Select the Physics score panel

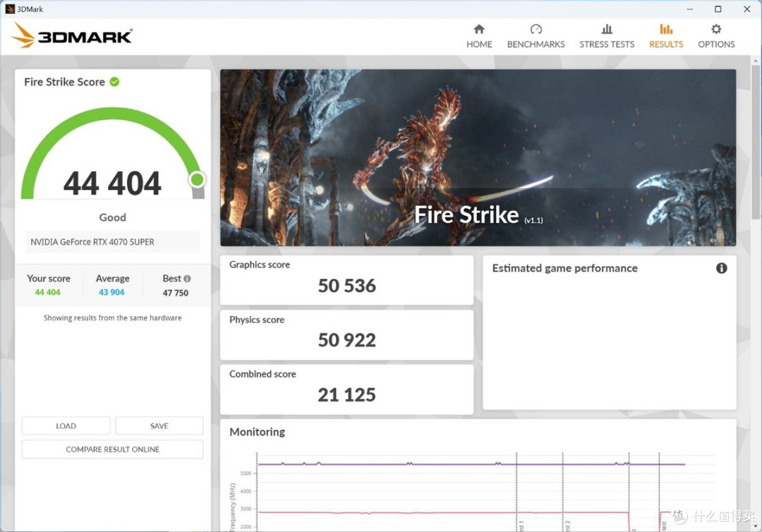pyautogui.click(x=346, y=334)
